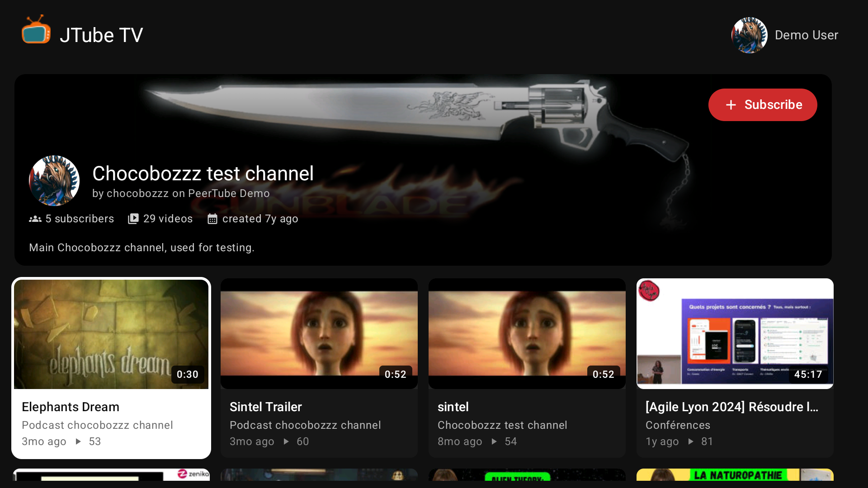Click 'by chocobozzz on PeerTube Demo'

tap(181, 193)
